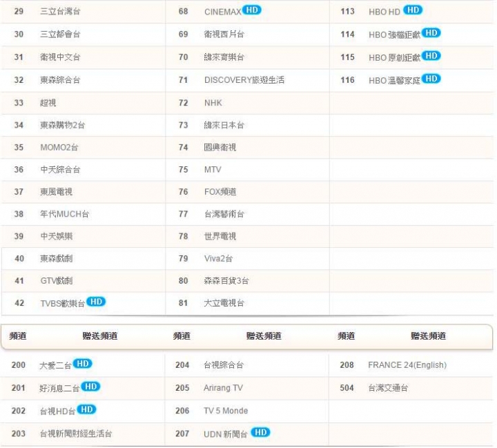Select channel name 國興衛視
The image size is (497, 448).
pyautogui.click(x=220, y=148)
